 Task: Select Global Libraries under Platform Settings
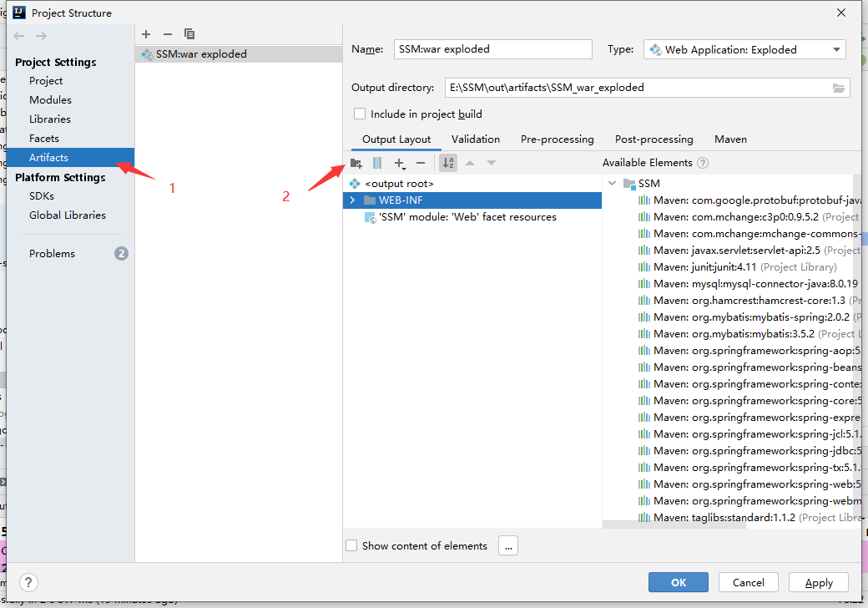pos(68,215)
